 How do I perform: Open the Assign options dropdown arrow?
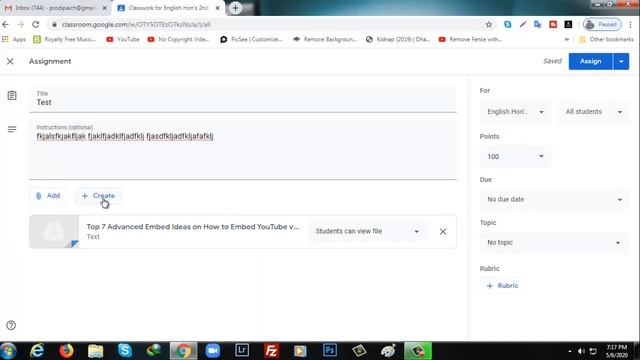coord(621,61)
